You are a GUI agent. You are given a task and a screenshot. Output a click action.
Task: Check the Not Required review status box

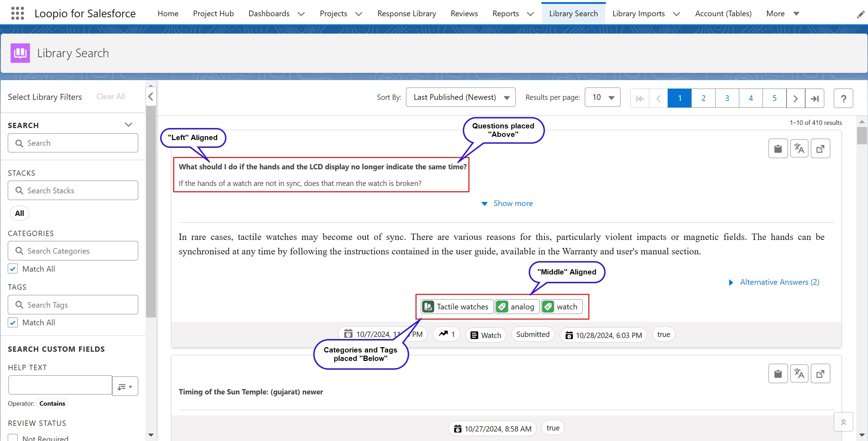tap(13, 438)
